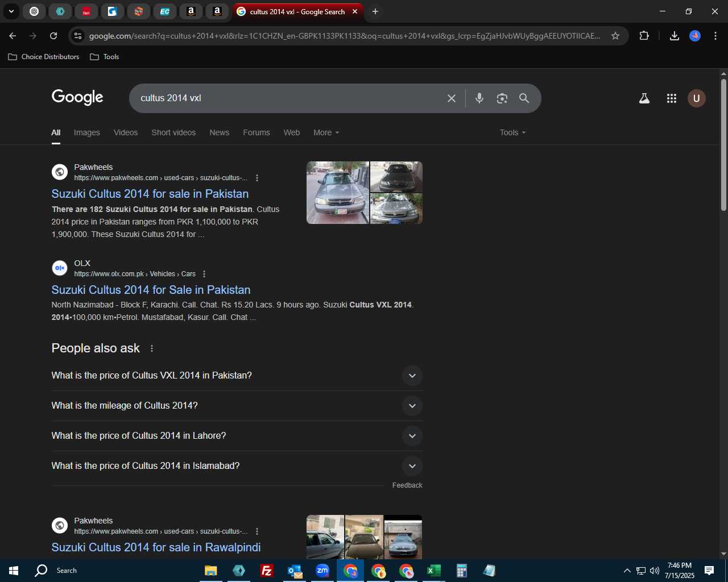This screenshot has height=582, width=728.
Task: Submit search with magnifier icon
Action: point(524,98)
